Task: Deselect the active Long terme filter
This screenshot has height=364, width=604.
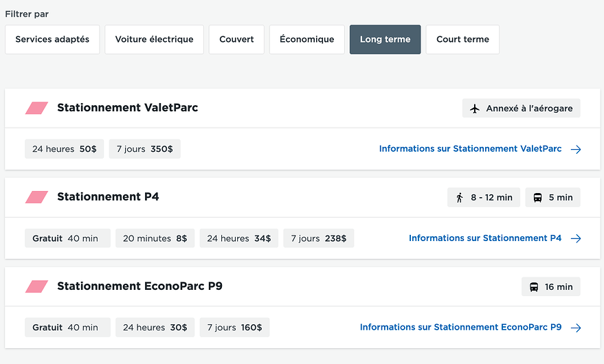Action: click(385, 39)
